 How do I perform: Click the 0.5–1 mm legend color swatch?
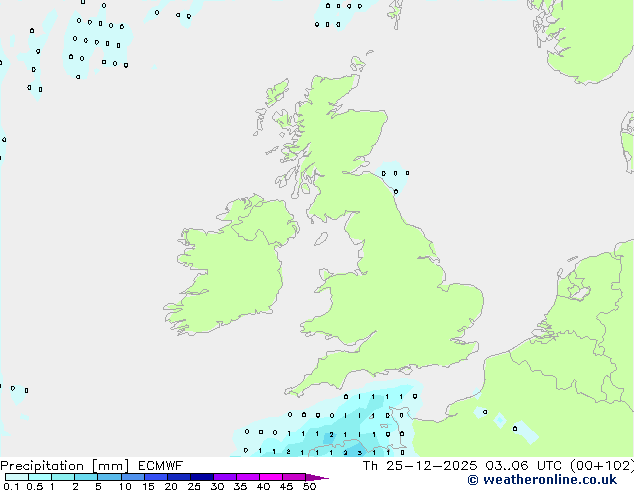tap(40, 477)
